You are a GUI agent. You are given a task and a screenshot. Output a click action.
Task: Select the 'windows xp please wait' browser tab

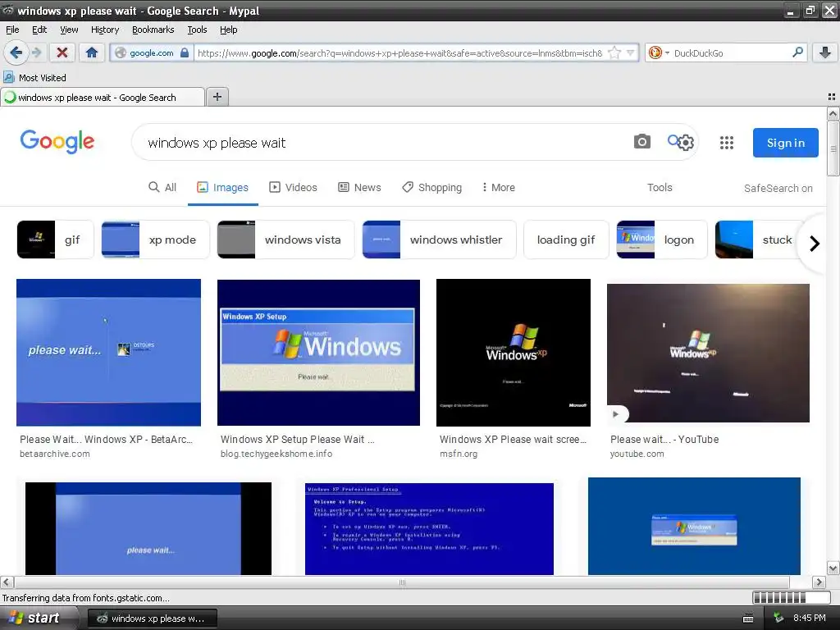pyautogui.click(x=103, y=97)
